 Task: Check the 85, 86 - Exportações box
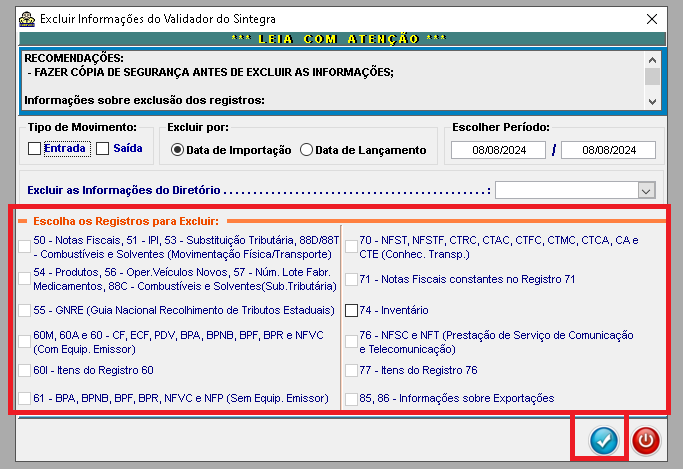[x=351, y=398]
